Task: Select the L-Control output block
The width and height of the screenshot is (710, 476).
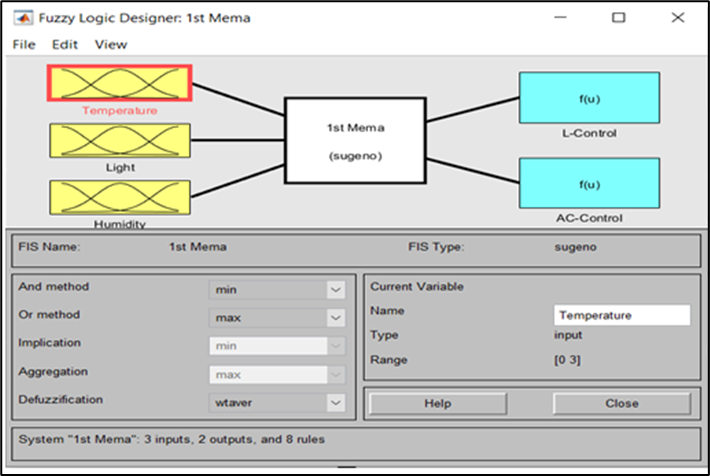Action: [x=589, y=97]
